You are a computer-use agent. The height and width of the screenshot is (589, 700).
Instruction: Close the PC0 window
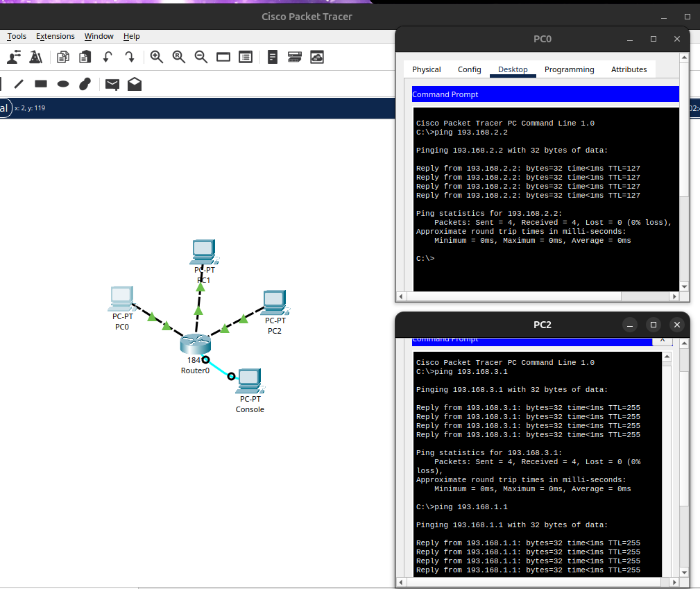click(x=677, y=40)
